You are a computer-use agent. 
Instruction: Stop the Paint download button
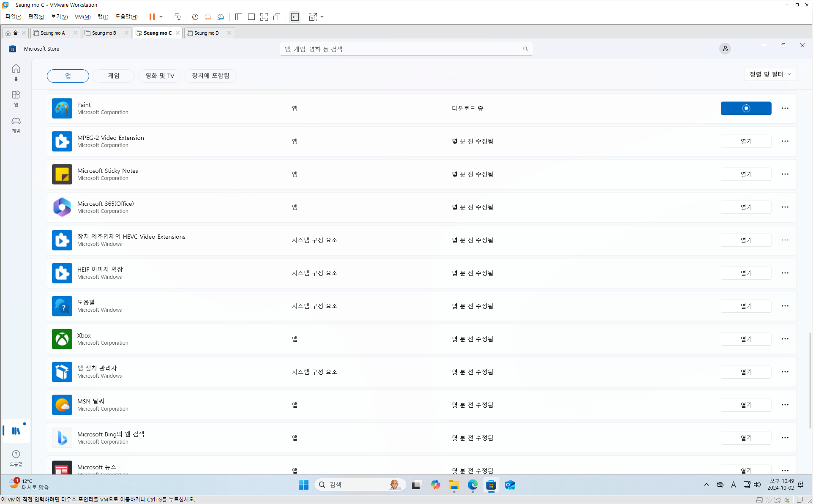pos(746,108)
